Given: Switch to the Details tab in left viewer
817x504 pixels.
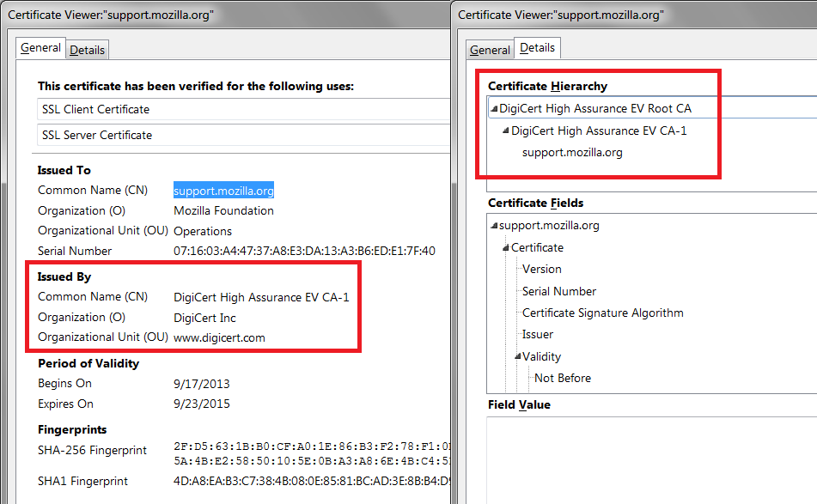Looking at the screenshot, I should 87,50.
